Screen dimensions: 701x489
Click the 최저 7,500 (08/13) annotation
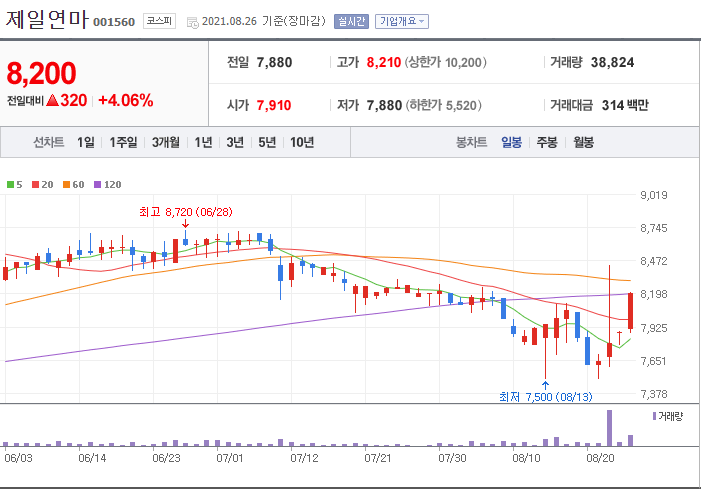coord(545,396)
